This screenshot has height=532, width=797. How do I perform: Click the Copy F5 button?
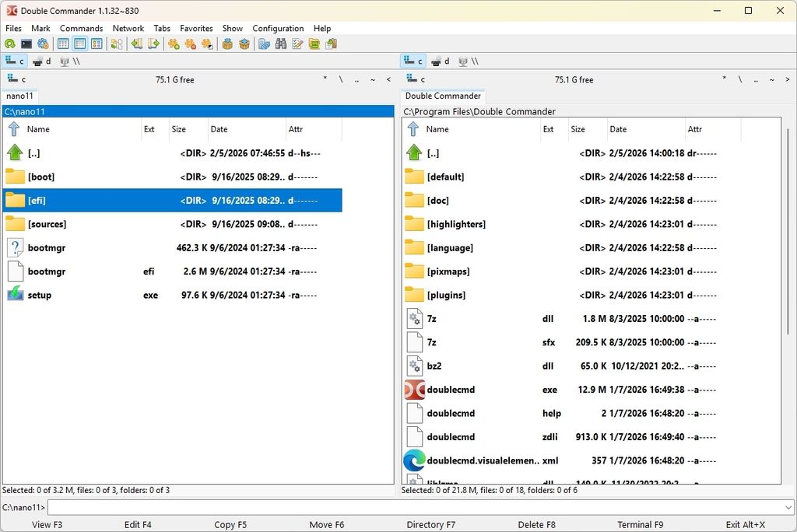coord(230,524)
